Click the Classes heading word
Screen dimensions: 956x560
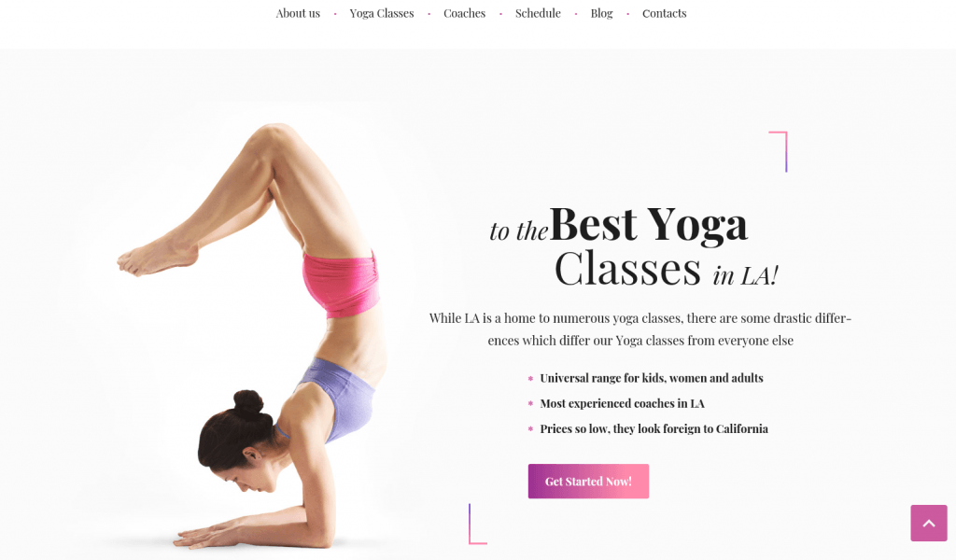pyautogui.click(x=627, y=268)
